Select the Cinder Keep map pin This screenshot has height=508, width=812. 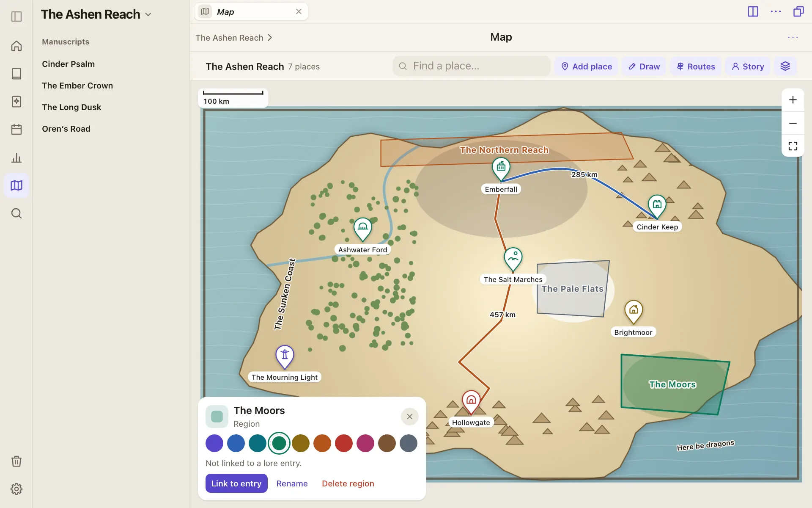(657, 206)
